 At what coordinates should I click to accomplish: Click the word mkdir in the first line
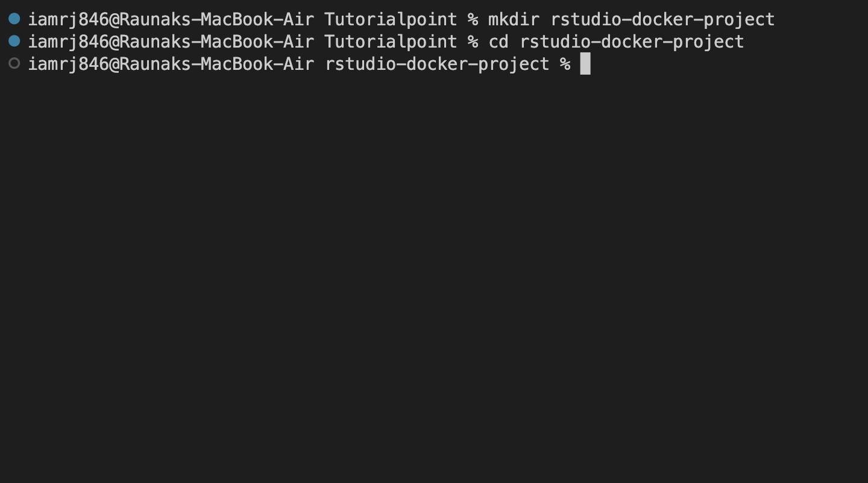click(x=514, y=19)
